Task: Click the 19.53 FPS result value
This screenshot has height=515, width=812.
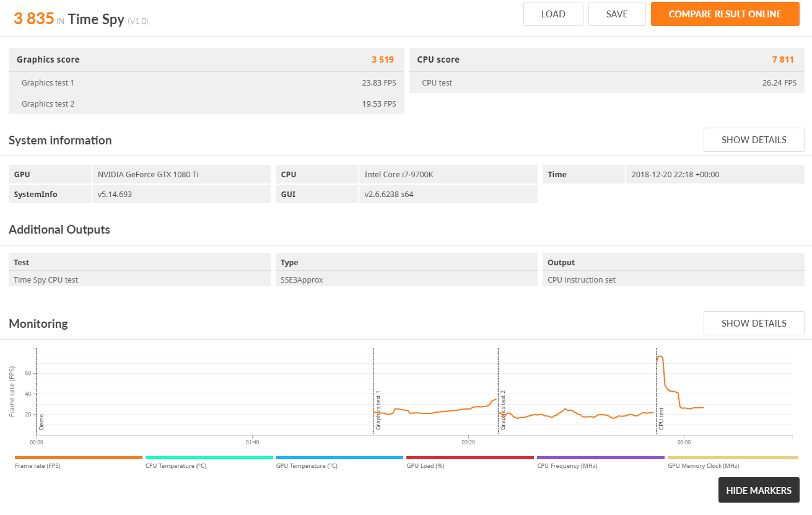Action: [379, 103]
